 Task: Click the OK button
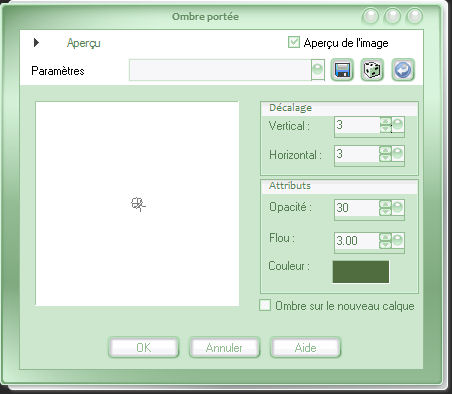click(144, 348)
